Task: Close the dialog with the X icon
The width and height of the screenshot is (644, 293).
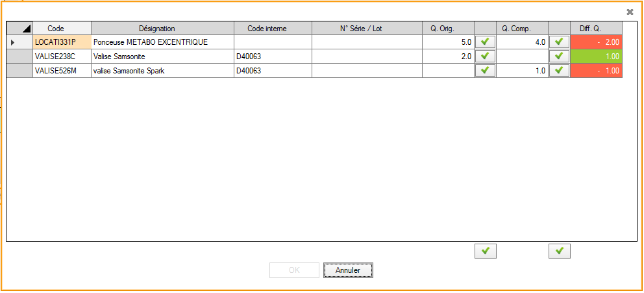Action: (x=629, y=12)
